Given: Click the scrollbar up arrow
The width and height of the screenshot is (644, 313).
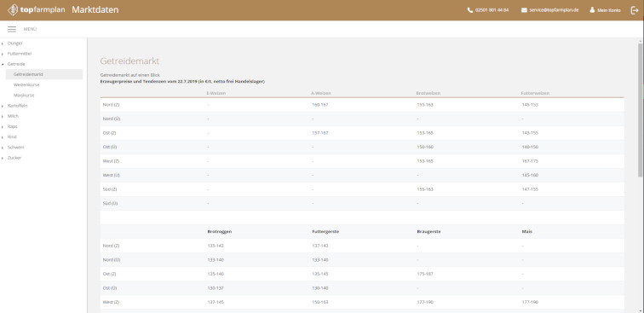Looking at the screenshot, I should click(x=641, y=41).
